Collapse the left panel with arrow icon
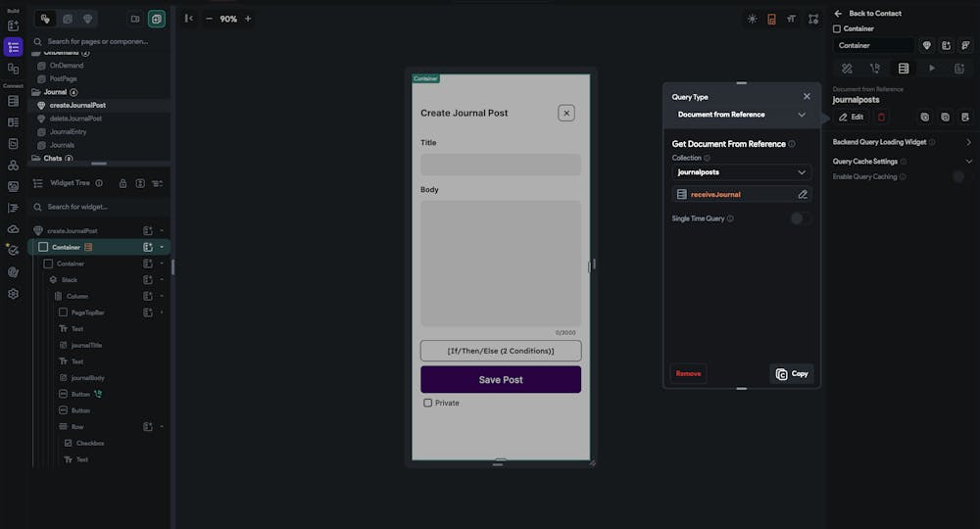This screenshot has width=980, height=529. tap(188, 19)
